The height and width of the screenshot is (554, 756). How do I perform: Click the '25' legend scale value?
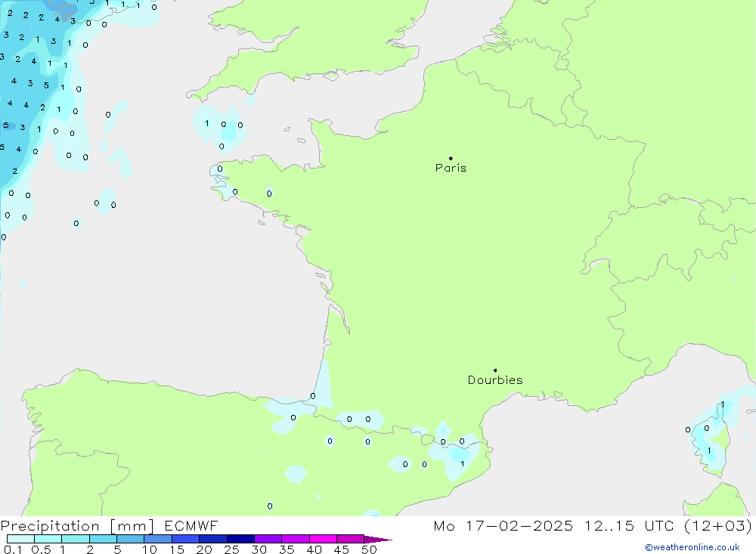tap(231, 549)
